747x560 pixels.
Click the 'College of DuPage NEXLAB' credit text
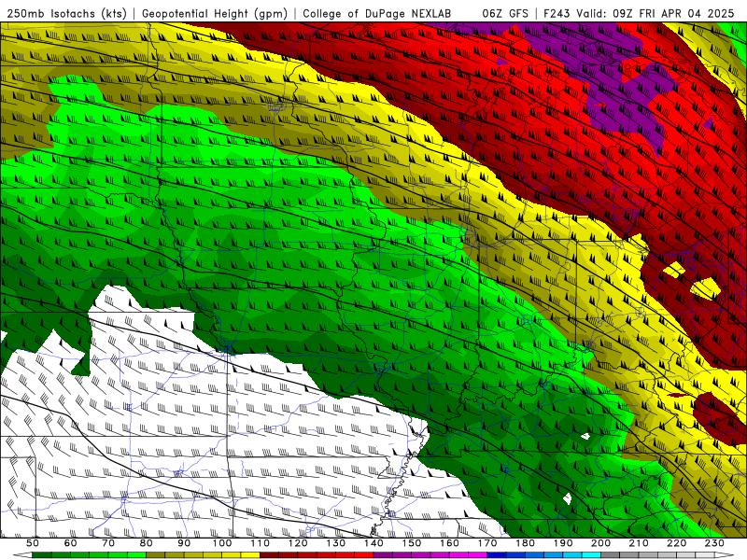coord(376,13)
